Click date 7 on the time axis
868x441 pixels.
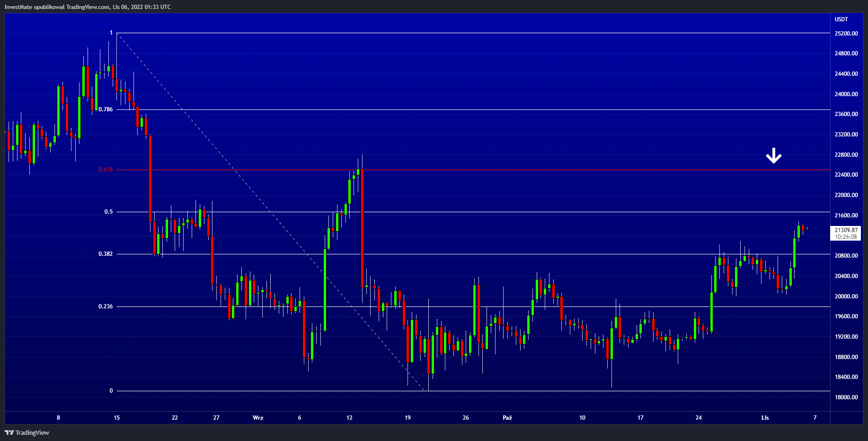coord(815,418)
